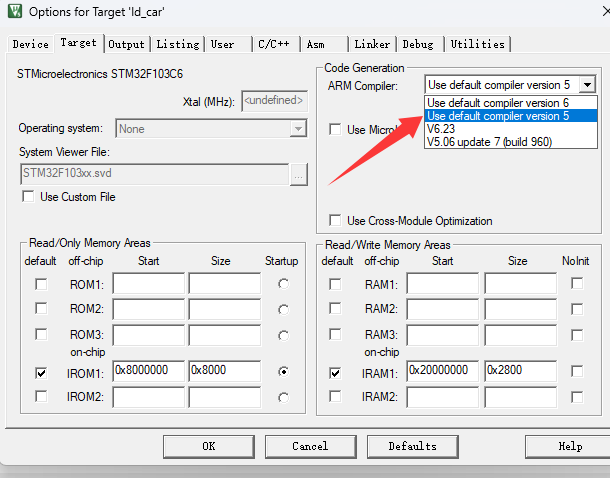Enable RAM3 NoInit checkbox
This screenshot has height=478, width=610.
pos(577,335)
